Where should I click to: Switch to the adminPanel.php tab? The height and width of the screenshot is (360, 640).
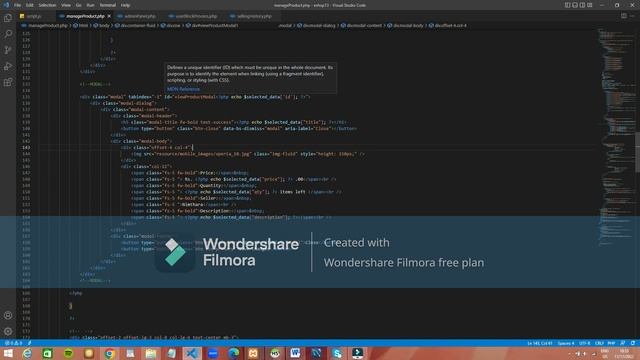(139, 16)
